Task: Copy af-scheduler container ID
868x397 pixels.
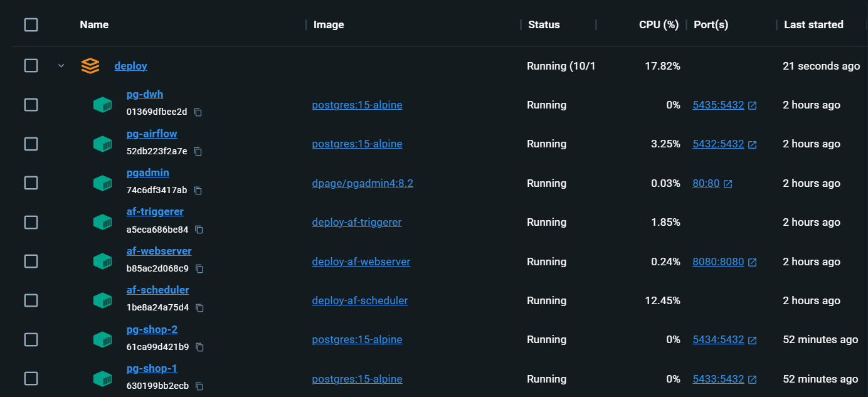Action: coord(199,308)
